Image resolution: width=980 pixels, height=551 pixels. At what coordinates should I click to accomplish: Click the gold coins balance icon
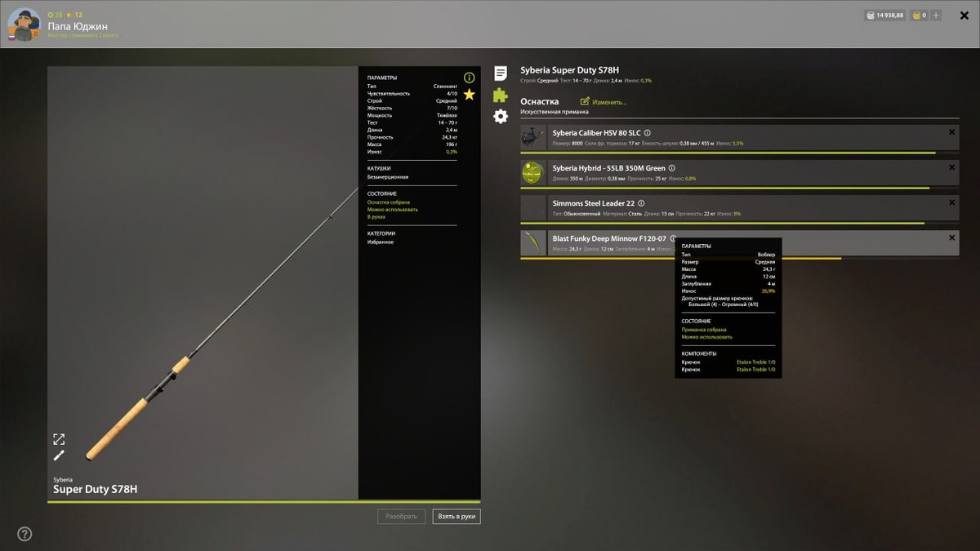pos(916,15)
